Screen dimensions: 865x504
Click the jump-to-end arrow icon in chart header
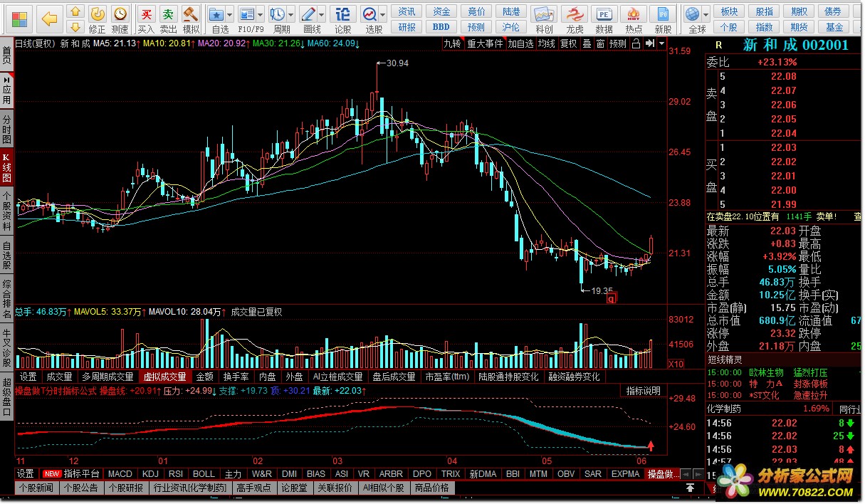coord(649,43)
